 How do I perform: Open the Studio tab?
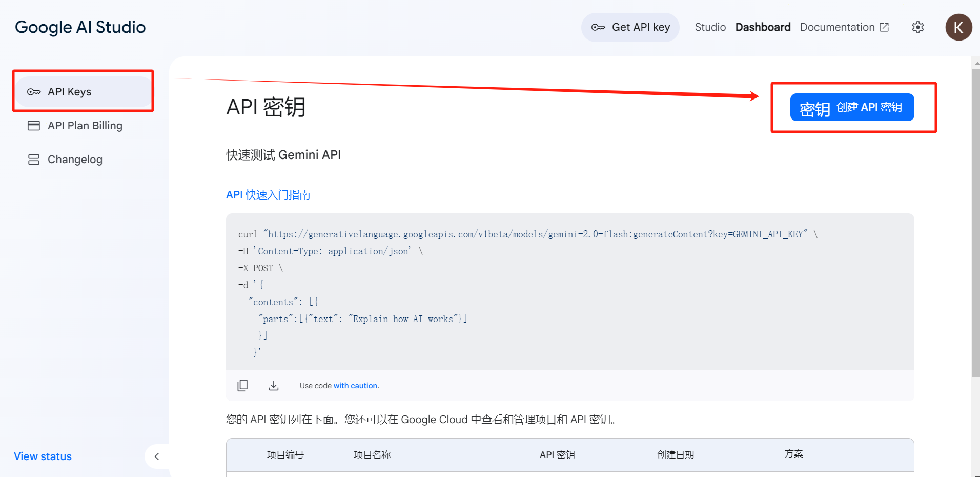click(x=710, y=27)
